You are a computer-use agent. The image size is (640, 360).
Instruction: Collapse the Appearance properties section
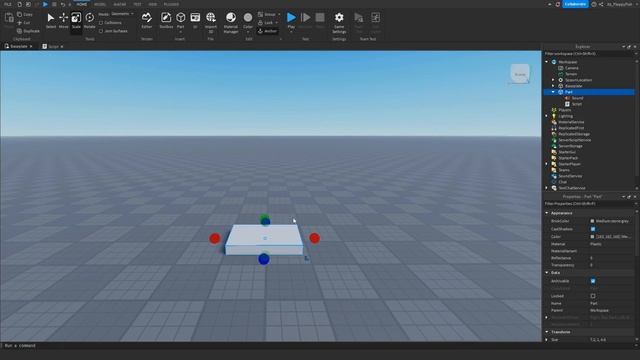coord(547,213)
